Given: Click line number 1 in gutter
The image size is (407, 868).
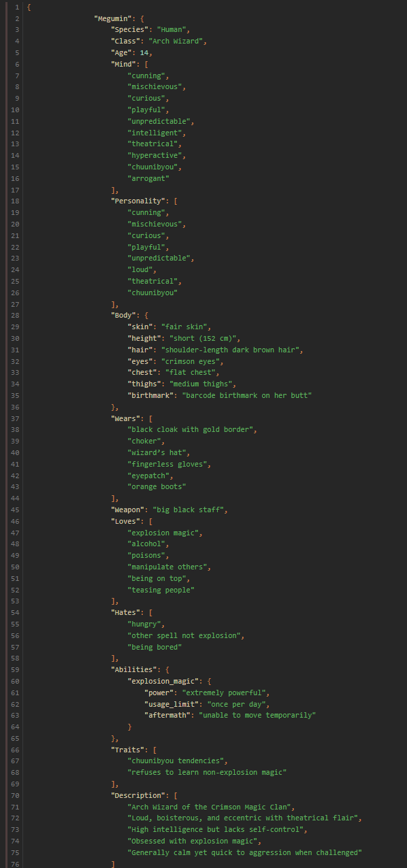Looking at the screenshot, I should click(x=17, y=7).
